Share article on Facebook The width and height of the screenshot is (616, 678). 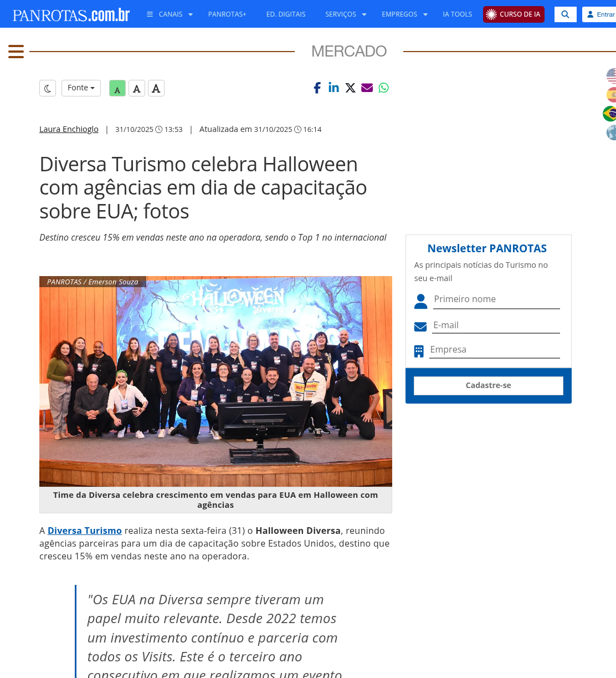point(317,88)
